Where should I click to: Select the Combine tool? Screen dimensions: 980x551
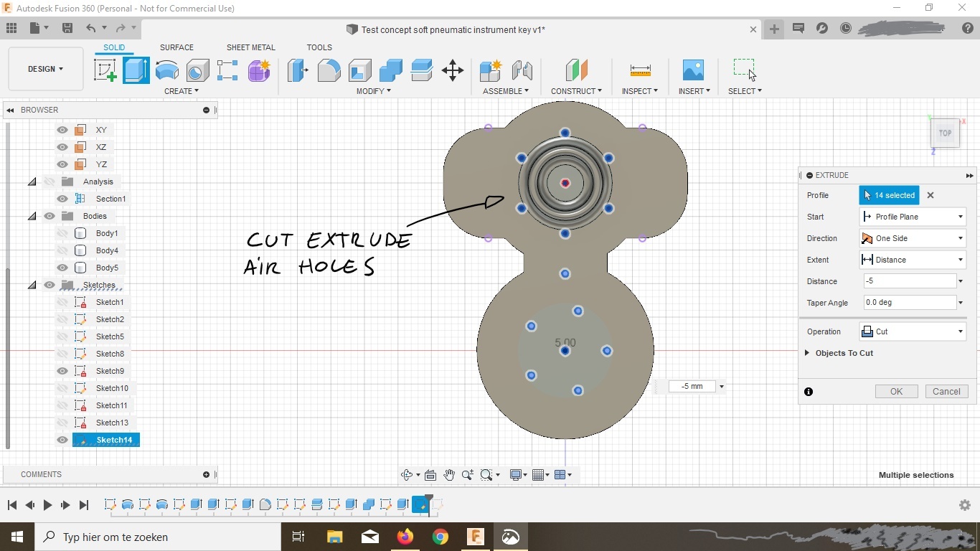click(391, 70)
